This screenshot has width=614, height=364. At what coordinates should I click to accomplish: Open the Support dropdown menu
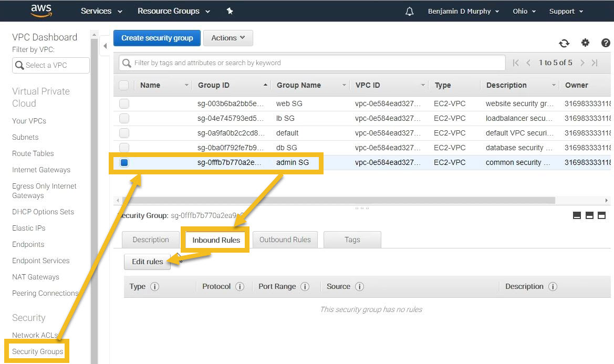coord(566,12)
